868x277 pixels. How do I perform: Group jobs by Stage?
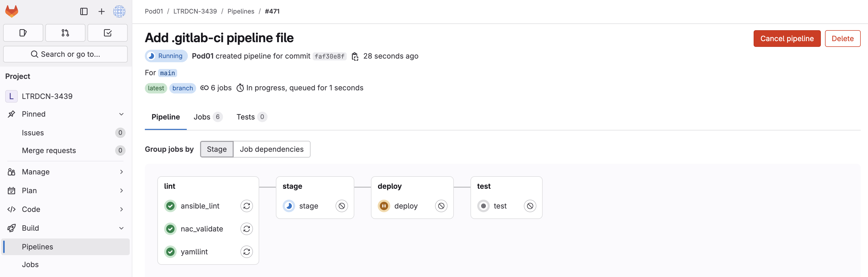[217, 149]
